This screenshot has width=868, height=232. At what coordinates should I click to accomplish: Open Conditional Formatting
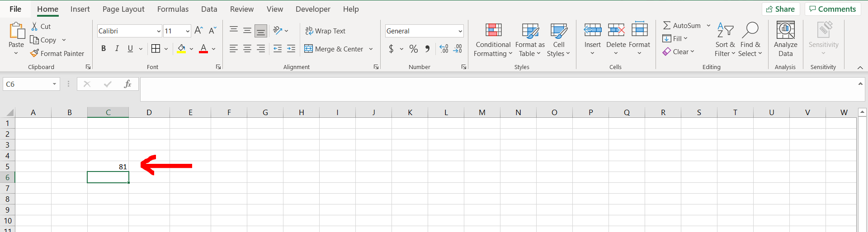coord(493,40)
